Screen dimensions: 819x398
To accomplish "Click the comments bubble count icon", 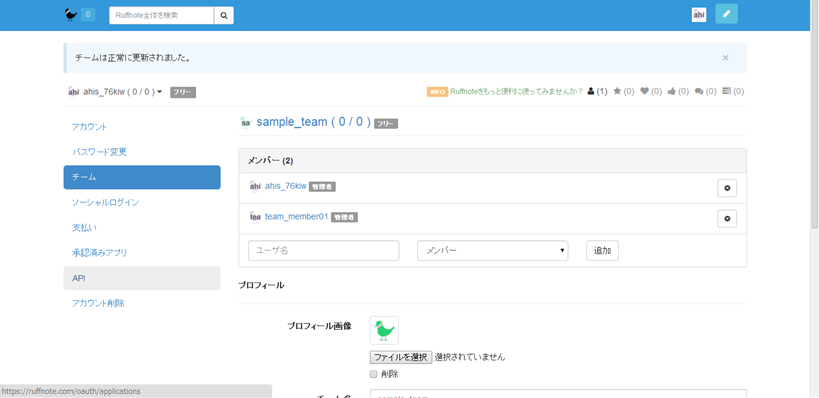I will coord(699,91).
